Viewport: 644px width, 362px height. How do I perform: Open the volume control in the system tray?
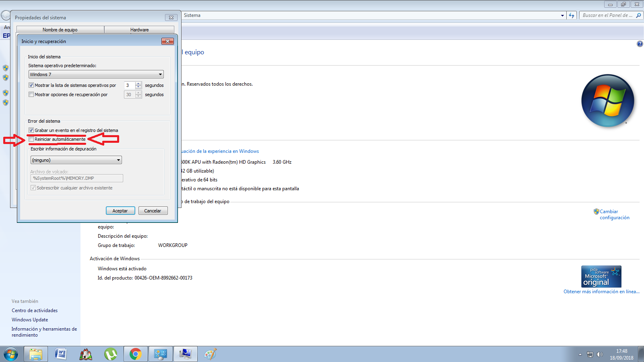pyautogui.click(x=600, y=354)
